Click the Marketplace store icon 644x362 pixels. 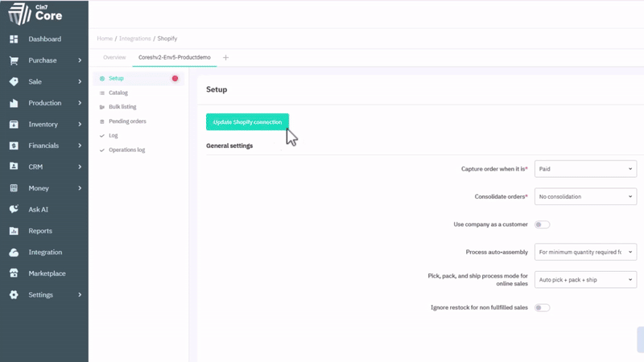point(14,274)
